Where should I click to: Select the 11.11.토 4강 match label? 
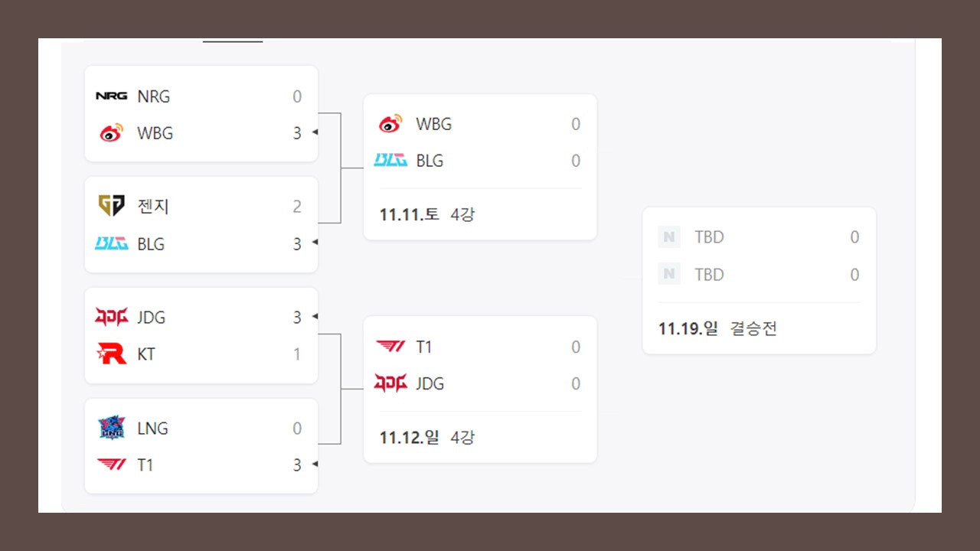pos(426,214)
